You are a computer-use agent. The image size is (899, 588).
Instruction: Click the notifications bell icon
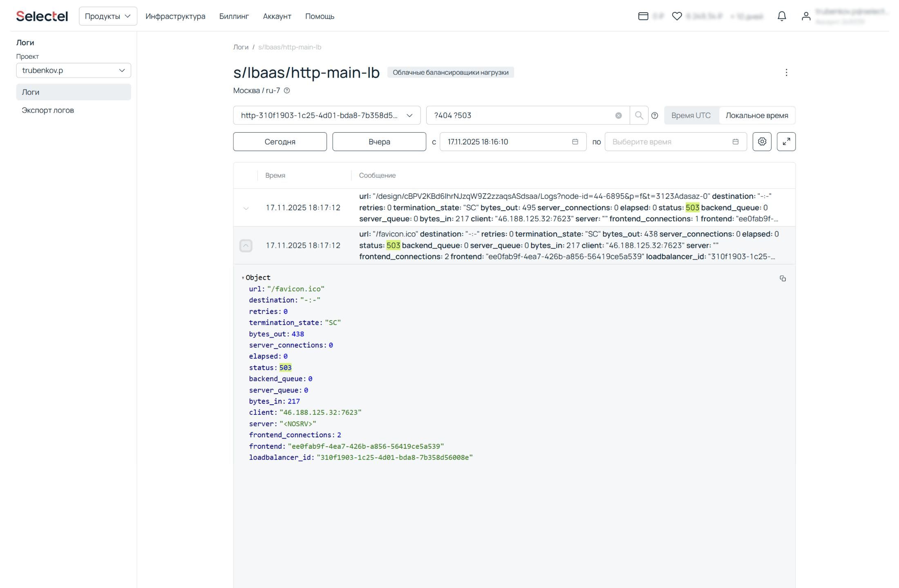point(781,16)
